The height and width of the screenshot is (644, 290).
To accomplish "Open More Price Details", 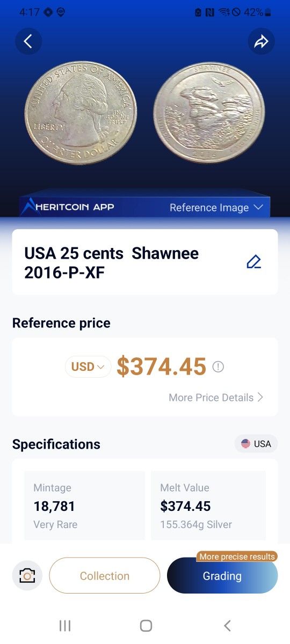I will coord(216,398).
